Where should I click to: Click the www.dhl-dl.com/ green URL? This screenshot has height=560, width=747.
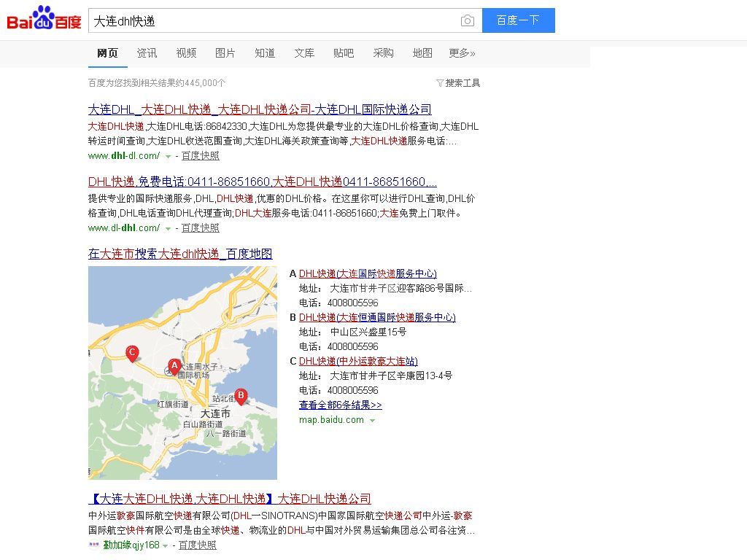coord(124,156)
